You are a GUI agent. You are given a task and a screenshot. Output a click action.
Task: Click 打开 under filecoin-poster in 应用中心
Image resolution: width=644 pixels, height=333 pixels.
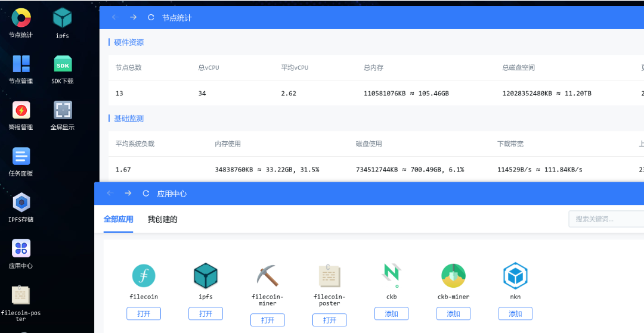[329, 320]
